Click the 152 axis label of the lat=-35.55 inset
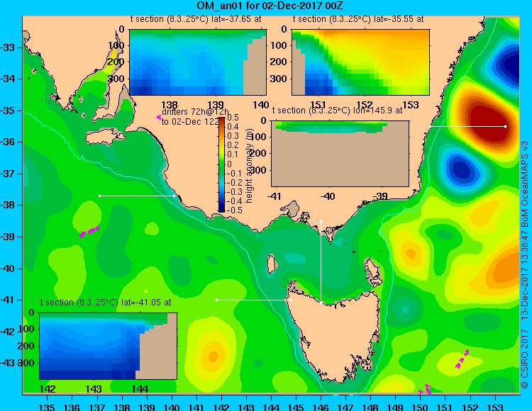 tap(365, 105)
